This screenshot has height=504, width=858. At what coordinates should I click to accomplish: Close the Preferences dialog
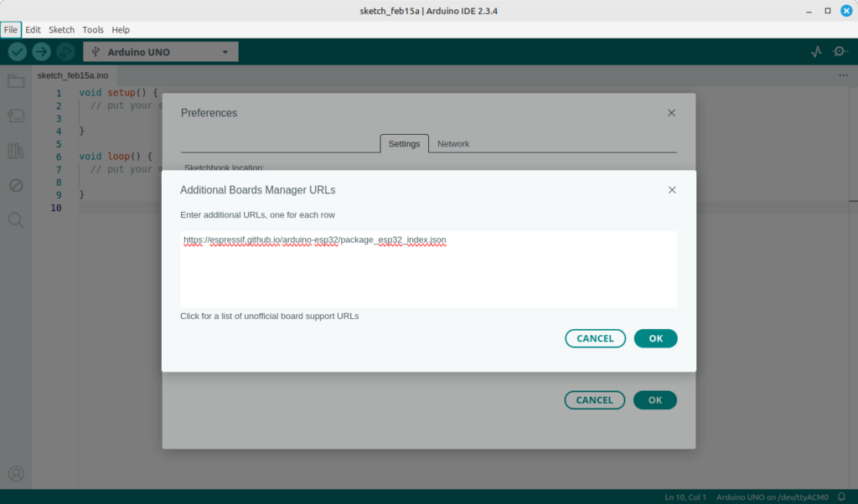671,113
